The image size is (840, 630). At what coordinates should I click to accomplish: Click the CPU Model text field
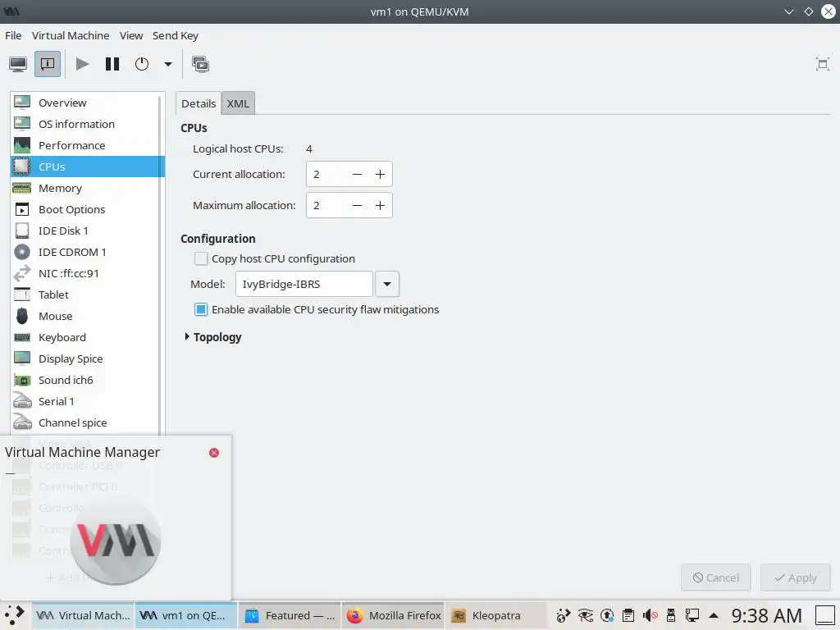[304, 284]
